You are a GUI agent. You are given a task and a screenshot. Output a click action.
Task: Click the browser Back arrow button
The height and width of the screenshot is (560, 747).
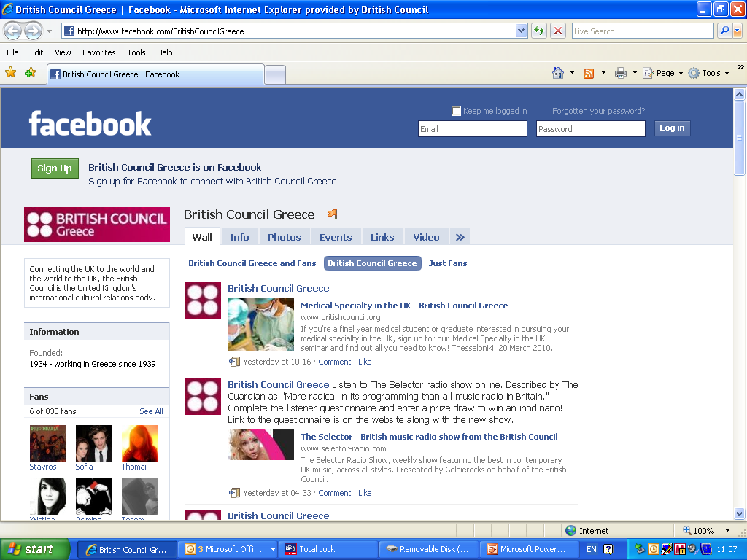pyautogui.click(x=13, y=31)
